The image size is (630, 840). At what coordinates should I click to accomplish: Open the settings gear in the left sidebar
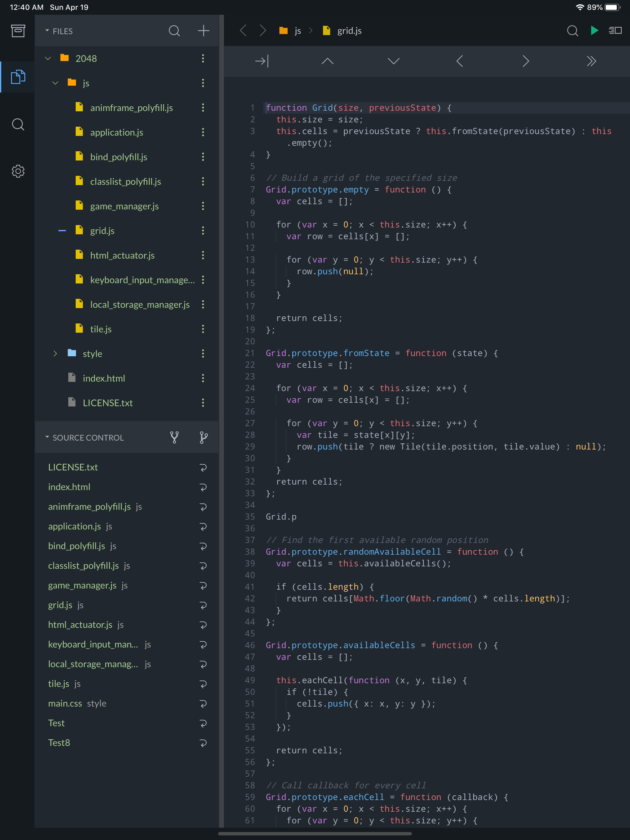click(x=18, y=171)
